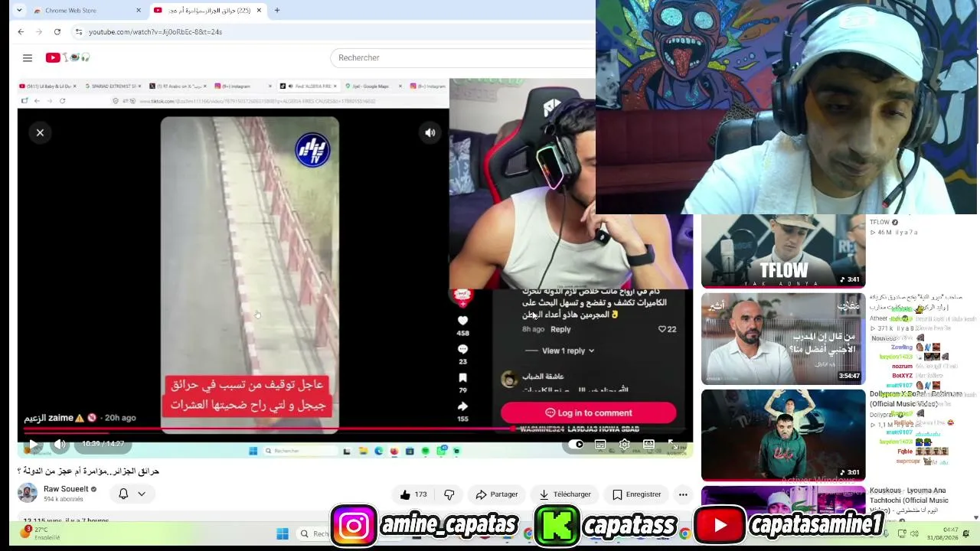This screenshot has height=551, width=980.
Task: Close the YouTube video tab
Action: [x=259, y=10]
